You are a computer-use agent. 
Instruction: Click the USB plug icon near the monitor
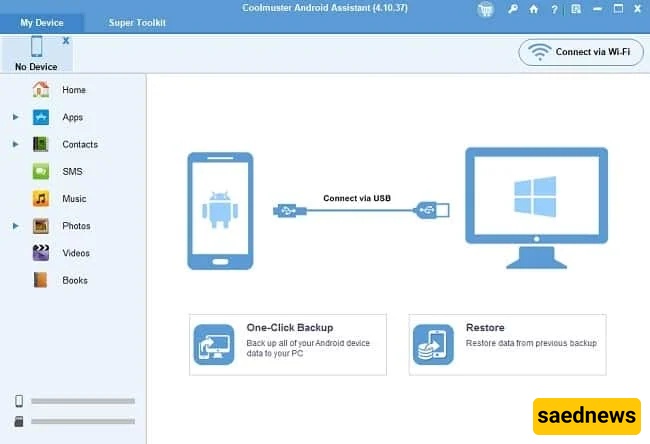tap(432, 210)
